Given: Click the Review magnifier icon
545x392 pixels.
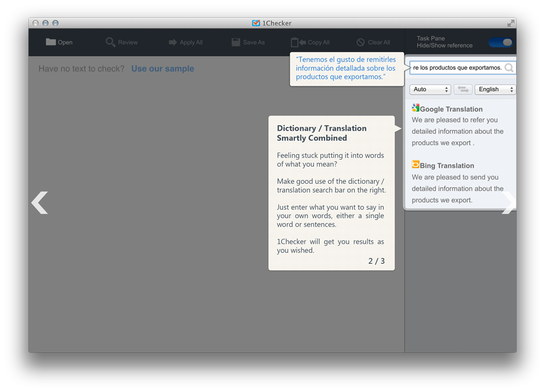Looking at the screenshot, I should (111, 42).
